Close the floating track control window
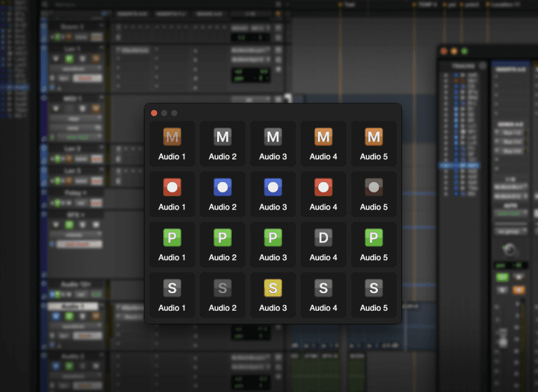 154,113
